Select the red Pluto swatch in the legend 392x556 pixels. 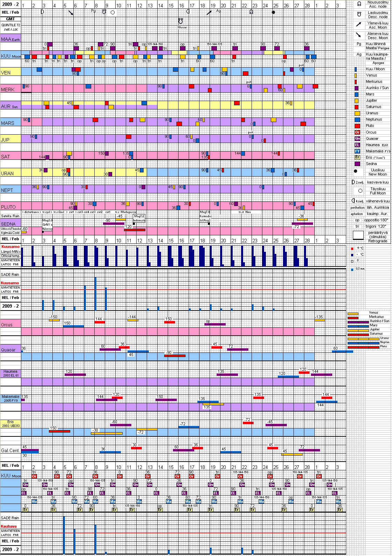[357, 126]
